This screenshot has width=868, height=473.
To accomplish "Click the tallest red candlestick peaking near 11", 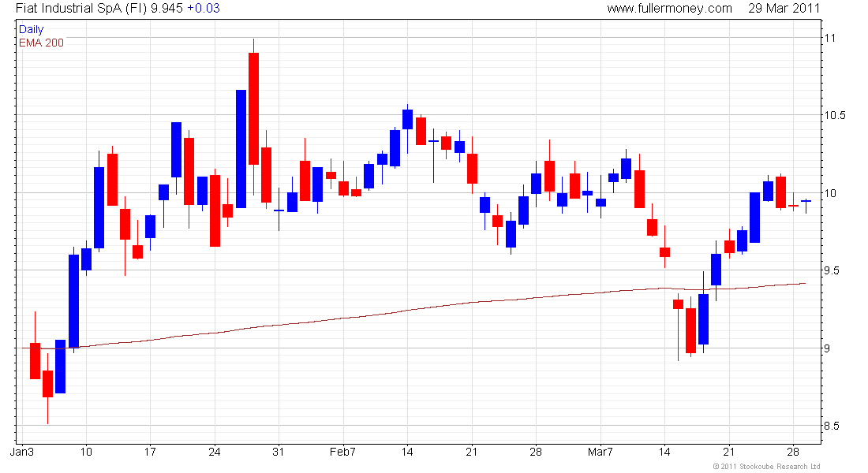I will click(x=253, y=109).
